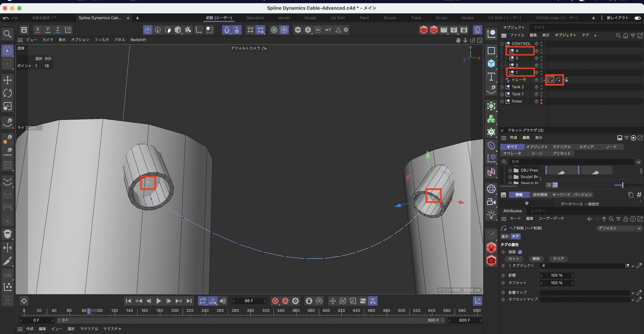Screen dimensions: 644x334
Task: Enable the X axis lock icon
Action: (38, 30)
